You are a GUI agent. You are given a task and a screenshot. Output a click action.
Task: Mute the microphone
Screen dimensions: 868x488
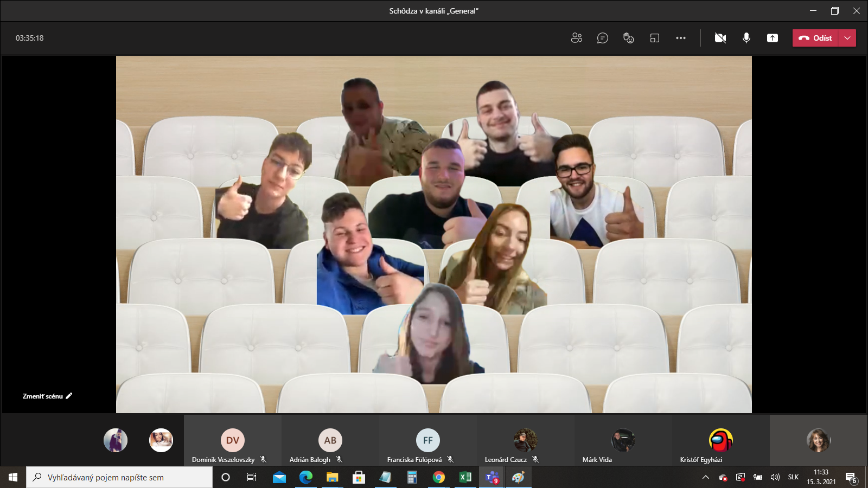(x=746, y=38)
